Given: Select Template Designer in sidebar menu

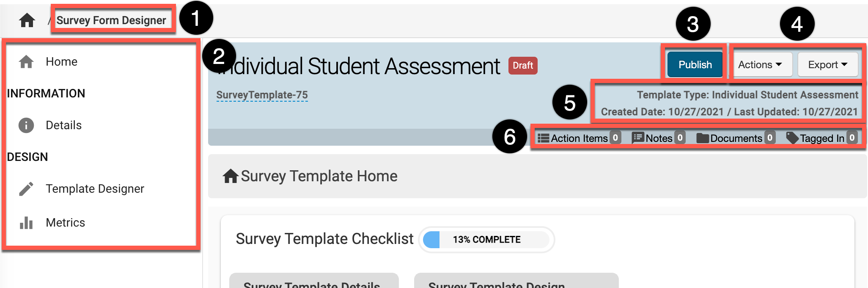Looking at the screenshot, I should tap(95, 189).
